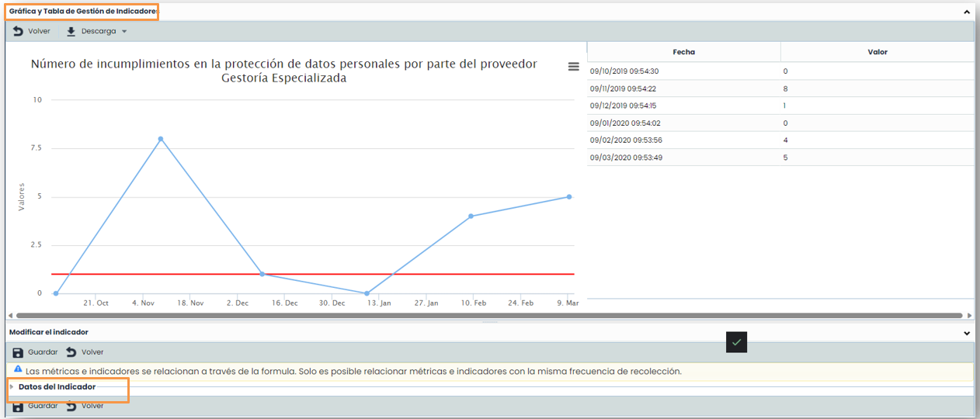
Task: Click the Descarga download icon
Action: tap(71, 31)
